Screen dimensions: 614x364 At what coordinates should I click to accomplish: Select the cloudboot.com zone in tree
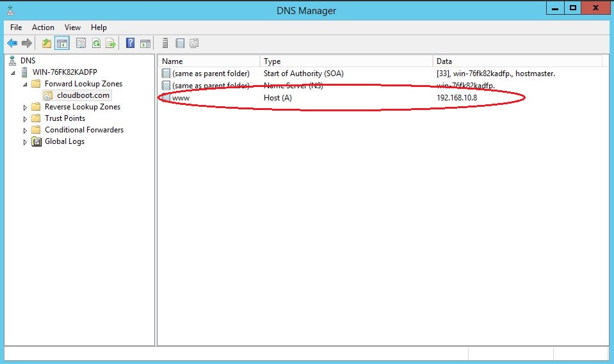pyautogui.click(x=83, y=95)
